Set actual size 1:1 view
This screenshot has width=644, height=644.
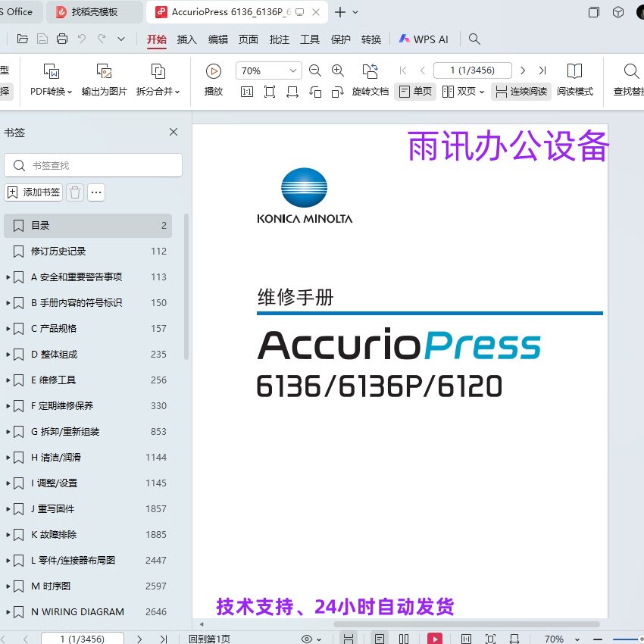click(x=247, y=92)
